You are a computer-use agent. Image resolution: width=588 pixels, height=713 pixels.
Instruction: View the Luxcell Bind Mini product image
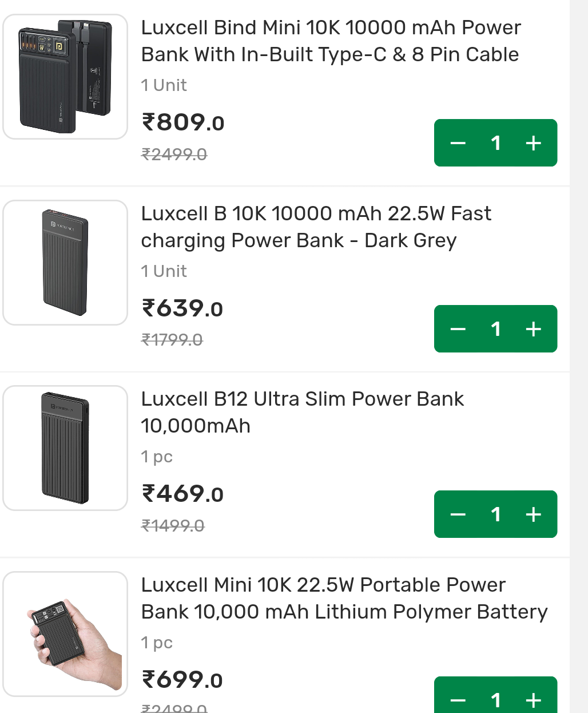tap(65, 76)
